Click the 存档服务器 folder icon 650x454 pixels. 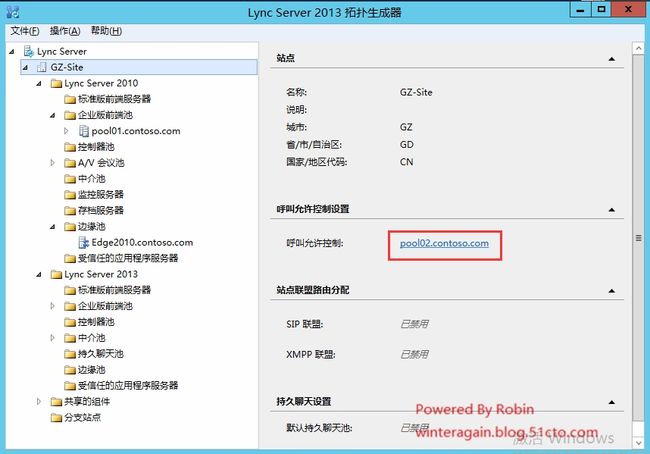click(70, 211)
